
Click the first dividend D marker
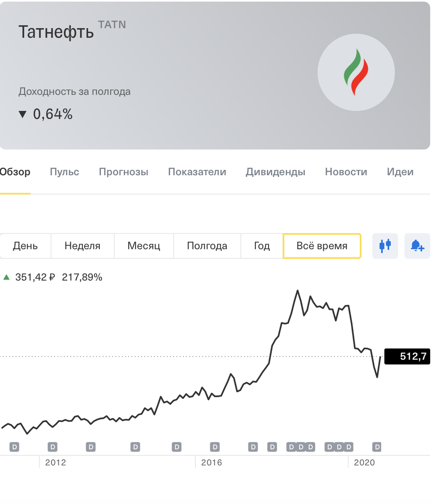(x=15, y=447)
